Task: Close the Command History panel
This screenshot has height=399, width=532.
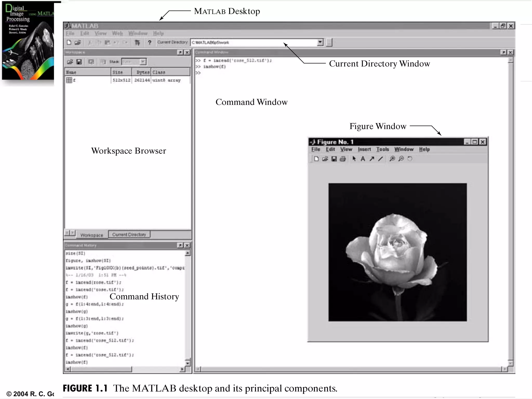Action: 187,245
